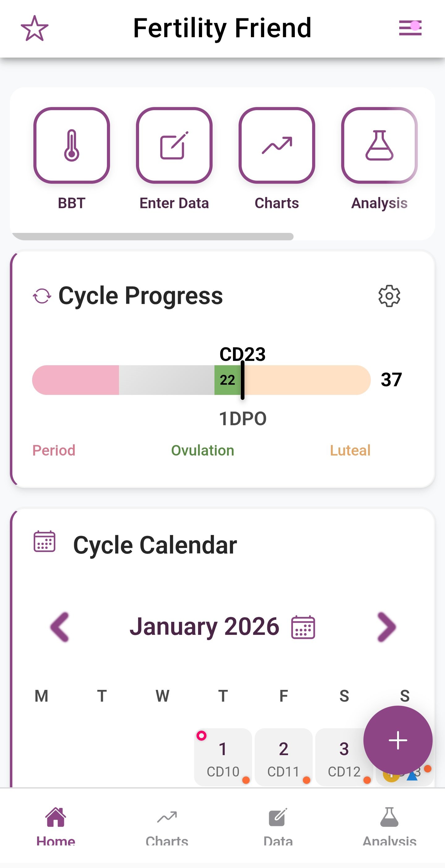This screenshot has width=445, height=868.
Task: Tap the favorites star icon
Action: click(34, 28)
